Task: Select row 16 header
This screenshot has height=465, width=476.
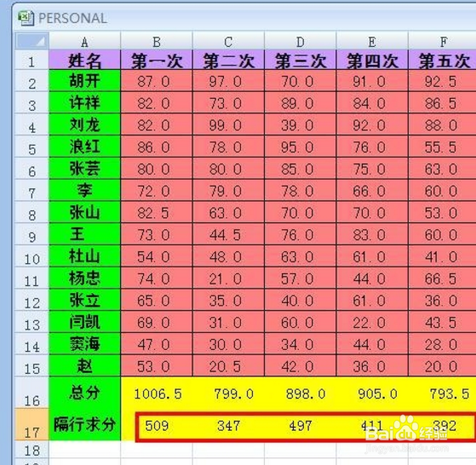Action: pyautogui.click(x=32, y=393)
